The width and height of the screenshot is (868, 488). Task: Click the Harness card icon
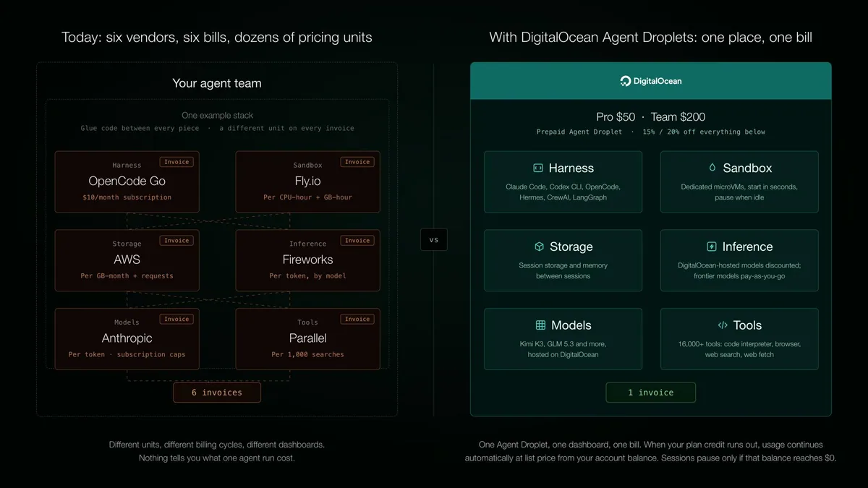537,168
